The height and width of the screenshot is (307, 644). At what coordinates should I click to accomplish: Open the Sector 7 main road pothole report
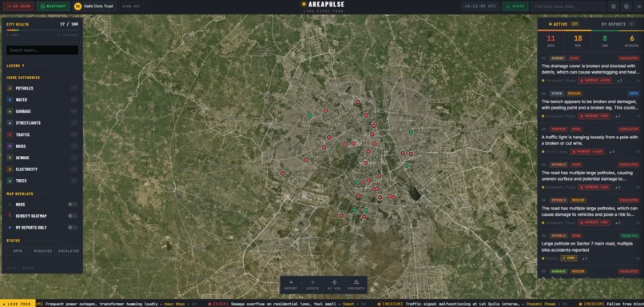pyautogui.click(x=590, y=247)
